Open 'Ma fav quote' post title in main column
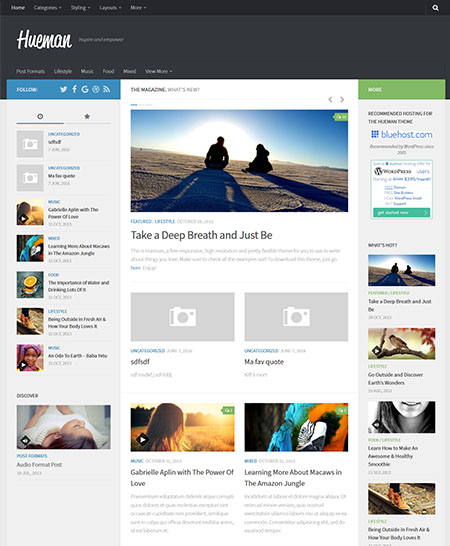450x546 pixels. 264,362
